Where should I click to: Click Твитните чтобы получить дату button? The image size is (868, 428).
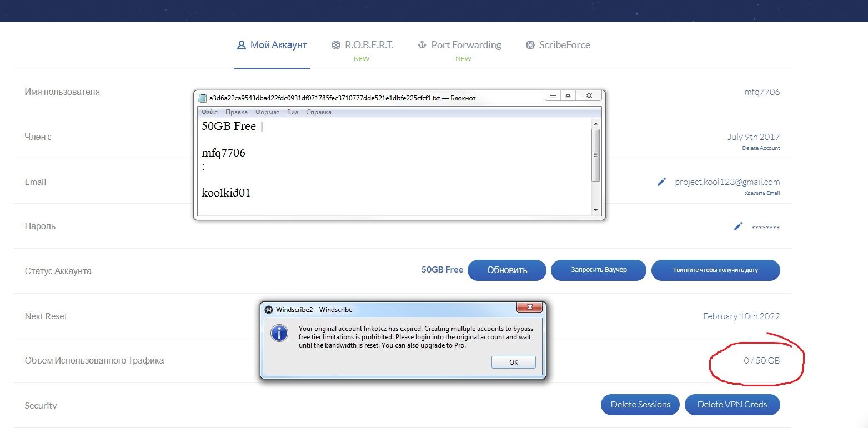coord(715,270)
